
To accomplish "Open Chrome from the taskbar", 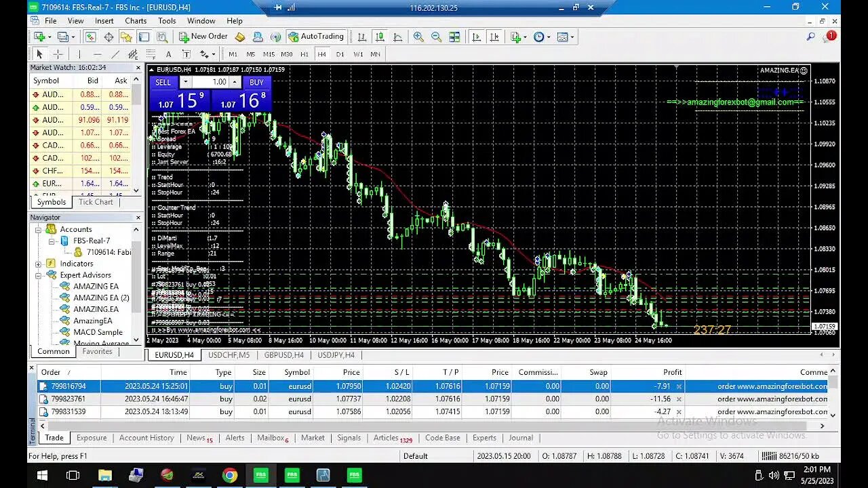I will pos(230,476).
